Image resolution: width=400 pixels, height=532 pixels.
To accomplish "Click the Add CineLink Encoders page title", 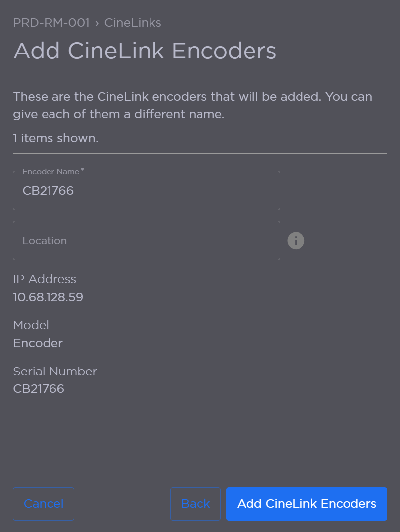I will click(145, 51).
